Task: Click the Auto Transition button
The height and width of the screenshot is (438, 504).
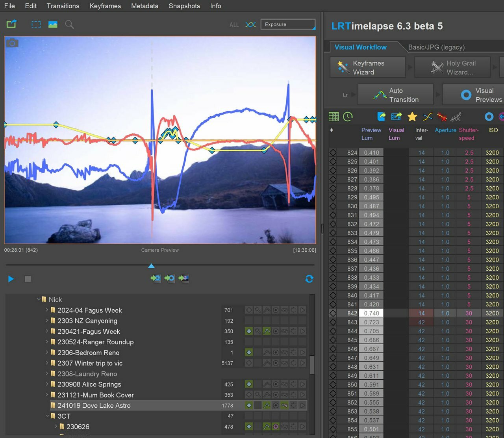Action: pyautogui.click(x=396, y=95)
